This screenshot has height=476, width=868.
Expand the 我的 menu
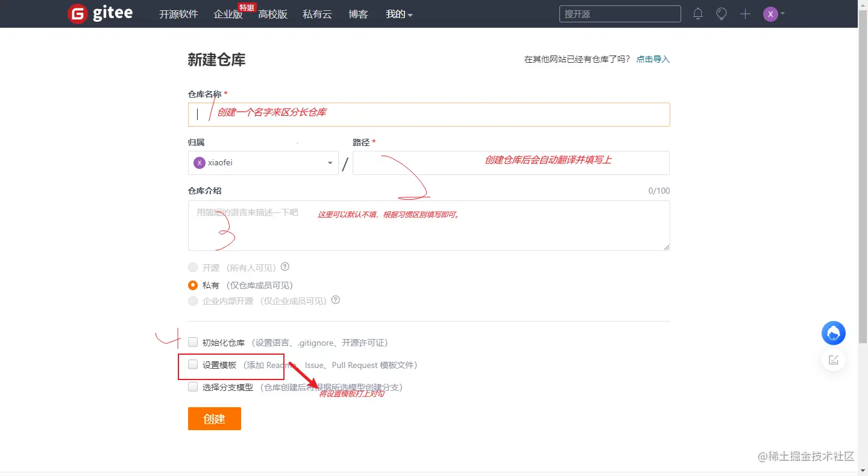coord(399,14)
